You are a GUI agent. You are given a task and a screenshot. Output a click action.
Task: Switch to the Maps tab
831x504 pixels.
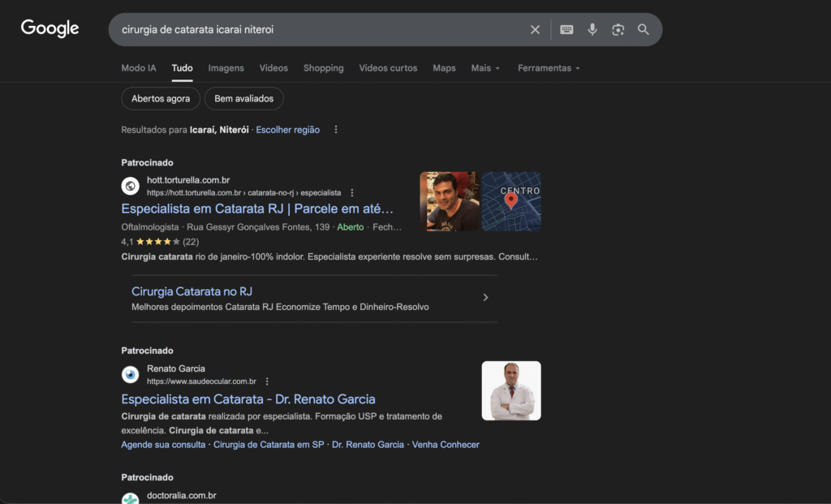[444, 68]
